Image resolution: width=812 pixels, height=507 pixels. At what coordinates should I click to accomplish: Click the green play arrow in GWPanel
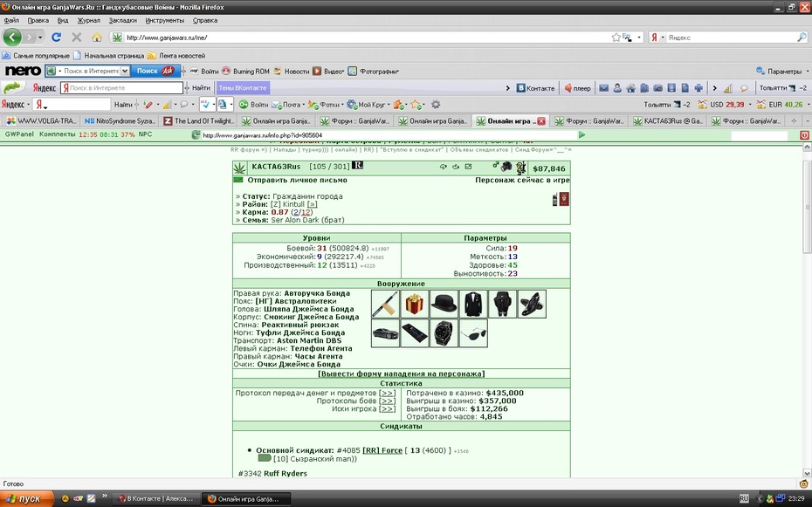click(582, 135)
